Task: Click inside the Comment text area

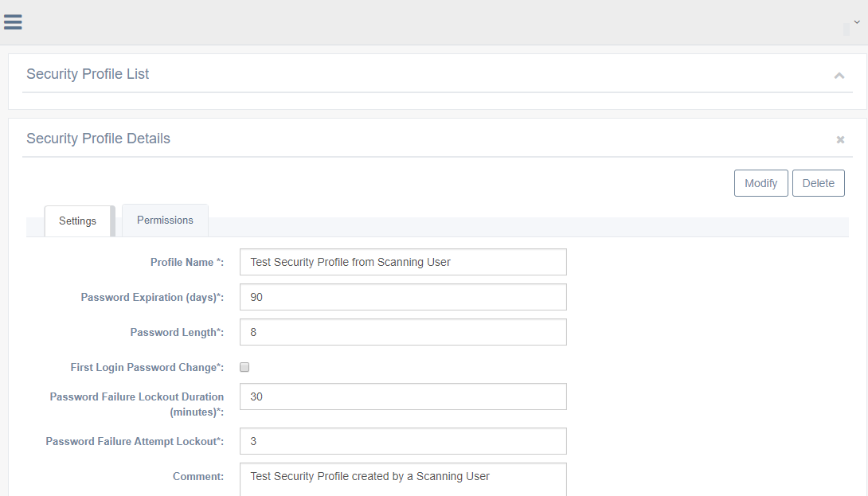Action: click(x=403, y=479)
